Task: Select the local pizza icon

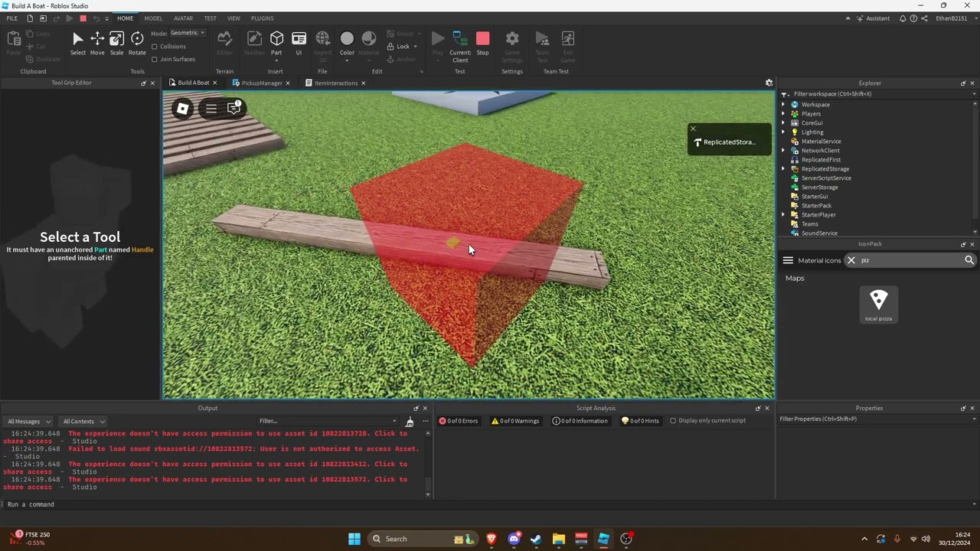Action: click(x=878, y=305)
